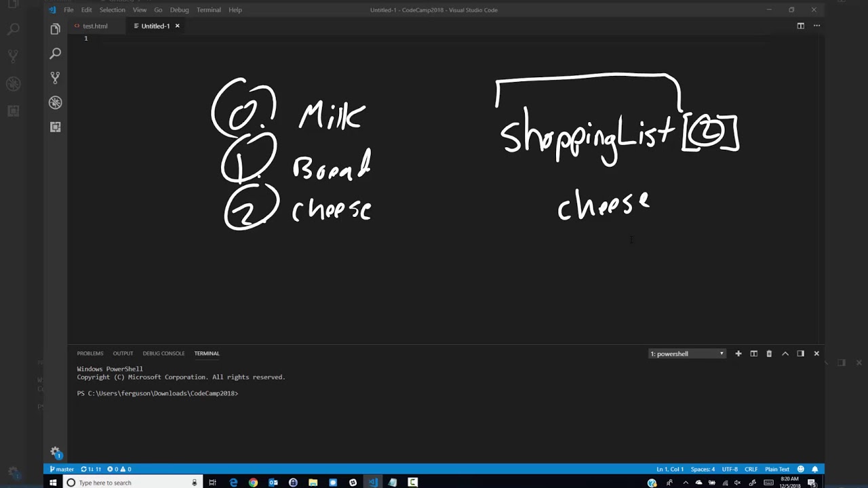Open the Terminal menu

click(208, 9)
